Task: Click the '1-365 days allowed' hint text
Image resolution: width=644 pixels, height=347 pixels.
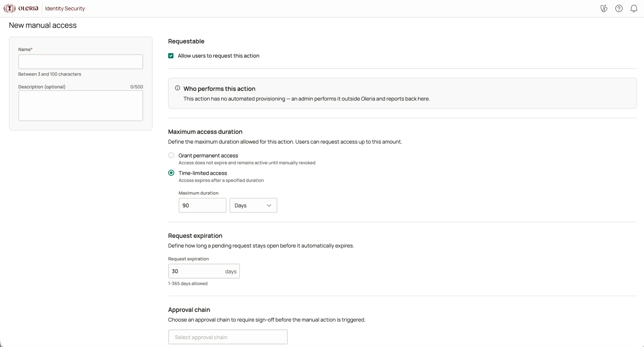Action: point(188,284)
